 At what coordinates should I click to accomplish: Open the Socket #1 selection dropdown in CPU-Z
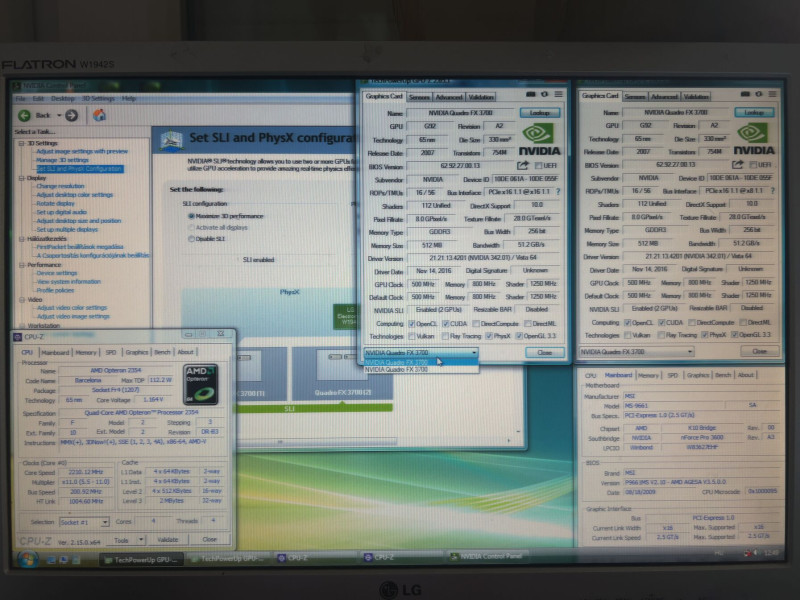click(x=84, y=522)
